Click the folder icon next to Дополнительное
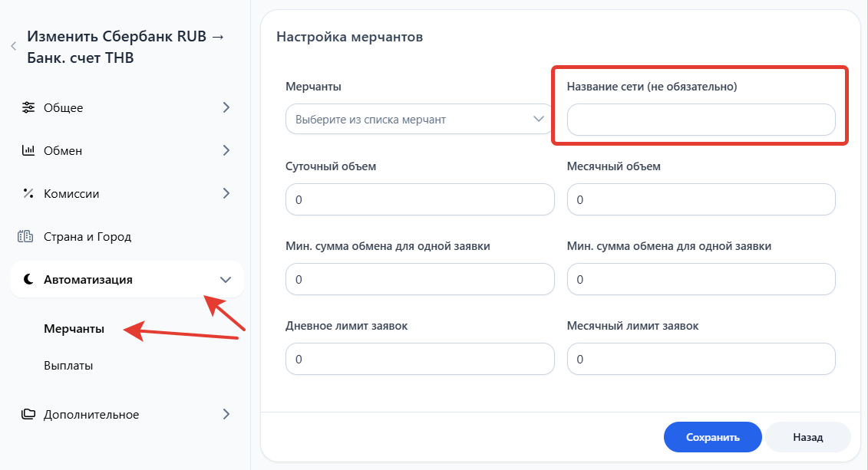This screenshot has height=470, width=868. click(28, 414)
